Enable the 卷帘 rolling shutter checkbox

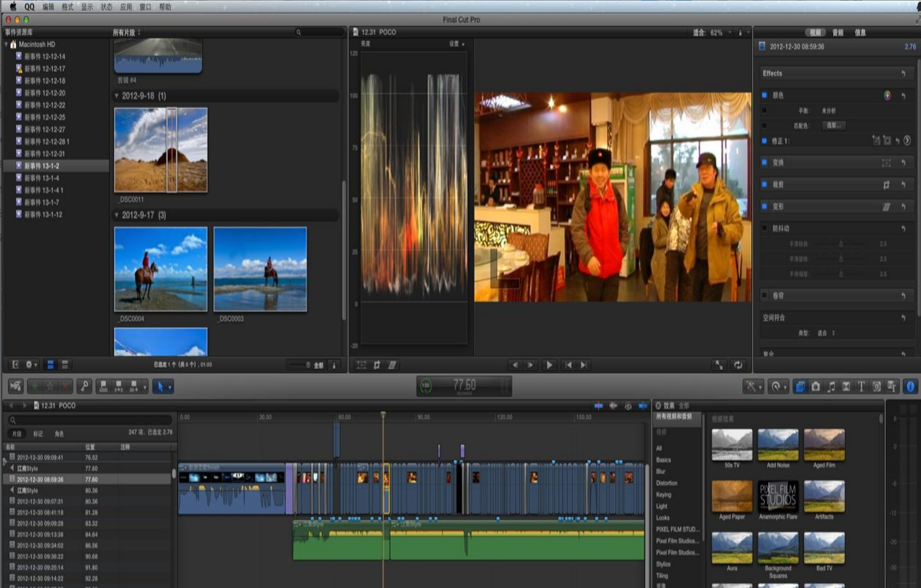pos(764,295)
